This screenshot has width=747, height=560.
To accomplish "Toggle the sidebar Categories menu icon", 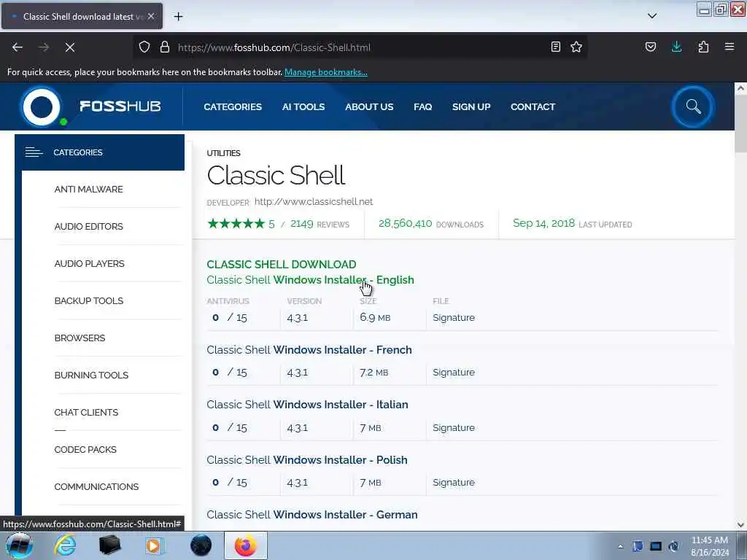I will click(34, 152).
